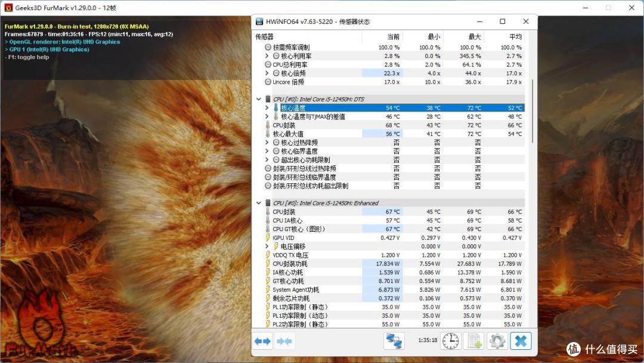This screenshot has height=363, width=644.
Task: Expand the 超出核心功耗限制 row
Action: click(267, 159)
